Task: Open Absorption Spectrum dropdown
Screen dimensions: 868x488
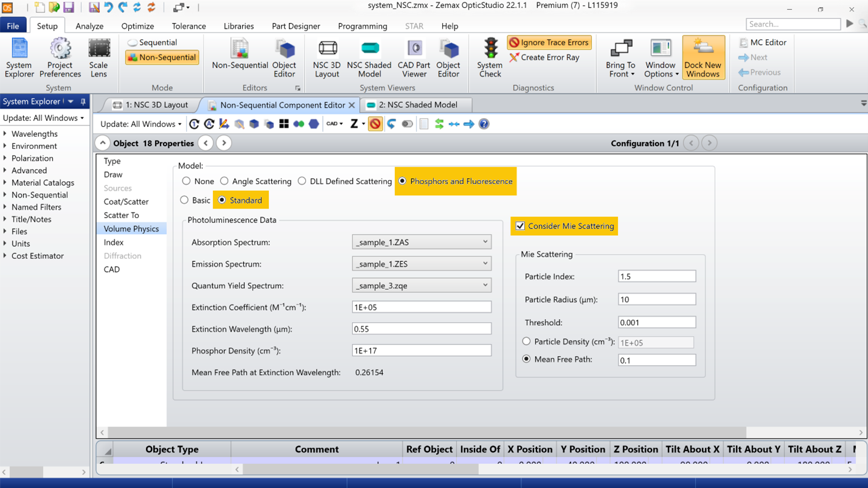Action: 422,242
